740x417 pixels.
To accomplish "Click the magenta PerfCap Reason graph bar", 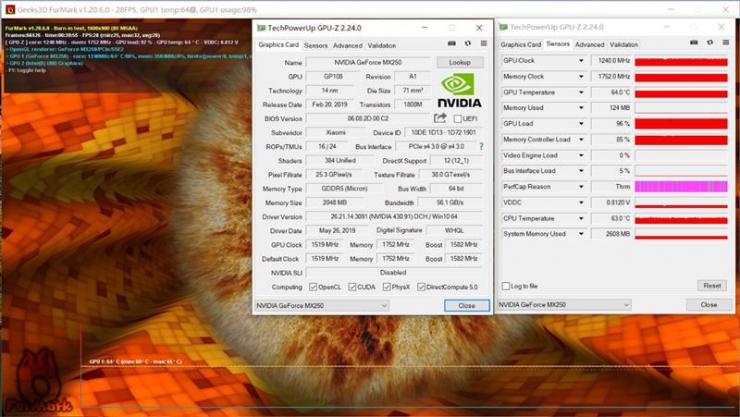I will click(681, 187).
